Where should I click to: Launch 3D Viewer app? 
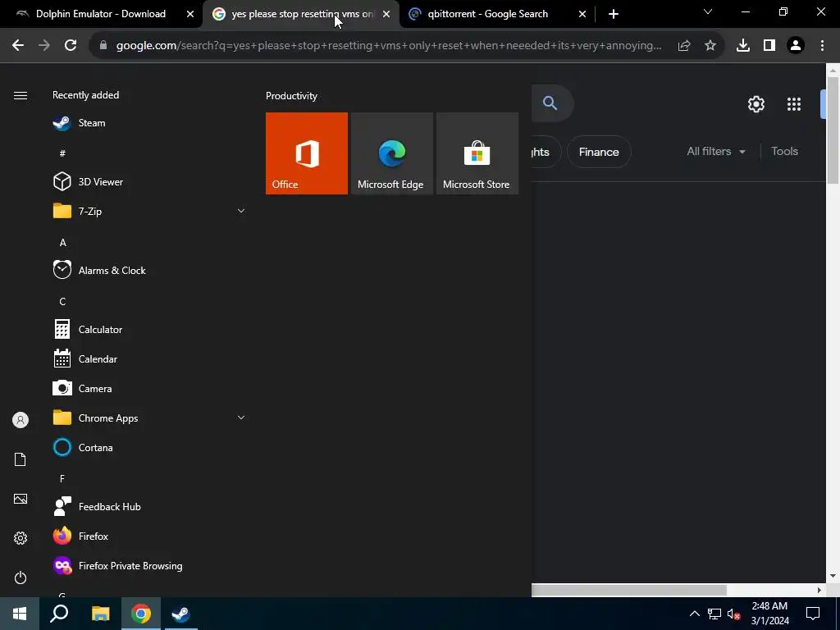pos(148,181)
